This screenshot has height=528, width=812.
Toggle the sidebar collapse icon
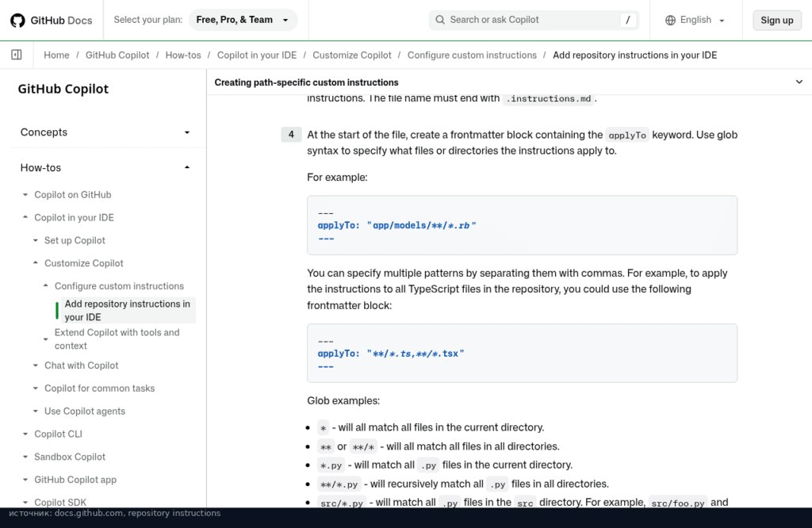[x=17, y=55]
